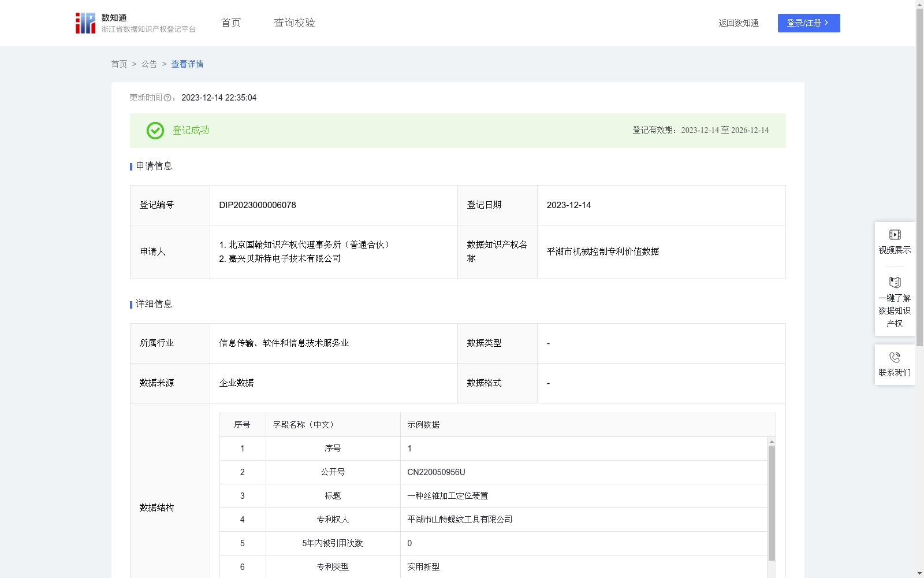Click the 专利类型 field name cell

(333, 566)
